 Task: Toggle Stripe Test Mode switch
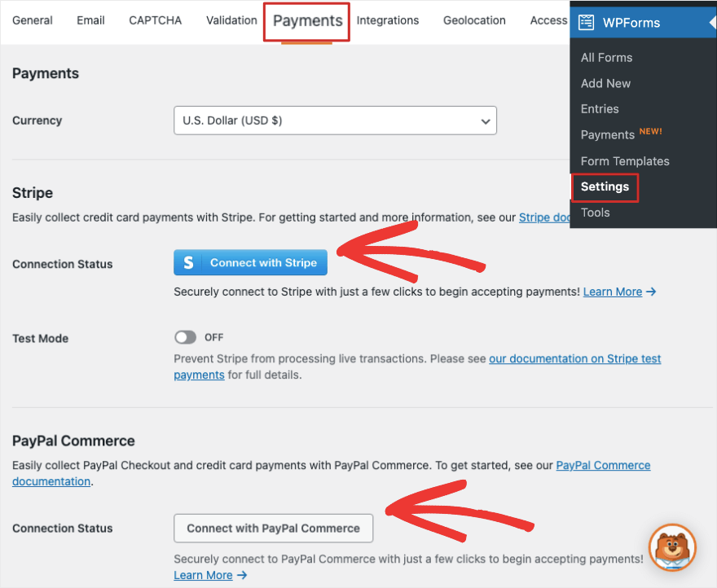click(x=185, y=337)
